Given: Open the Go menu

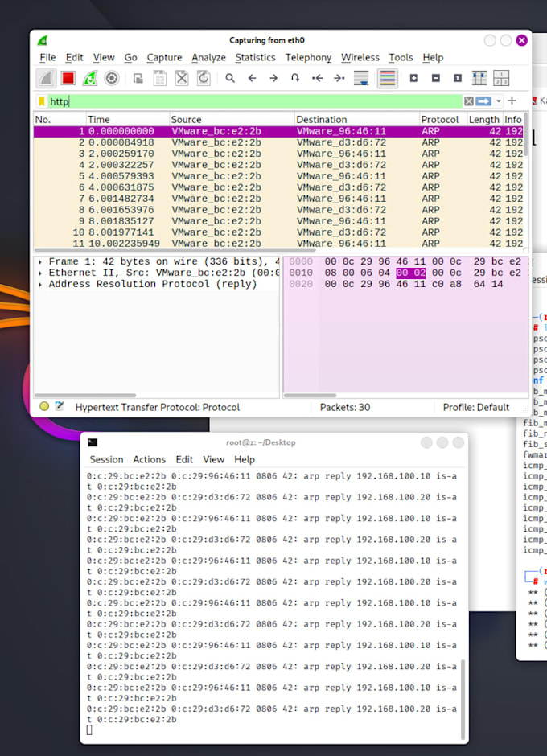Looking at the screenshot, I should 131,57.
